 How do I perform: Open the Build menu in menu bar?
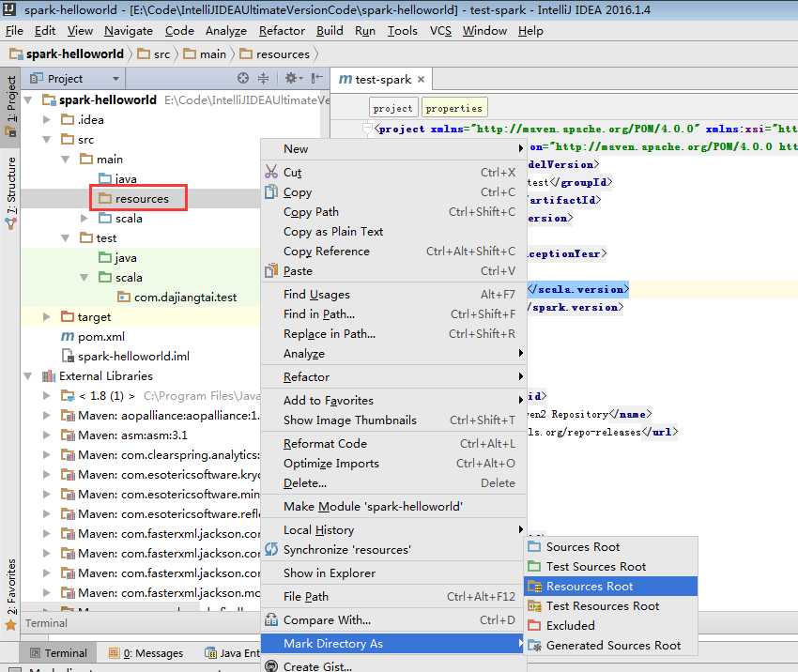click(330, 31)
